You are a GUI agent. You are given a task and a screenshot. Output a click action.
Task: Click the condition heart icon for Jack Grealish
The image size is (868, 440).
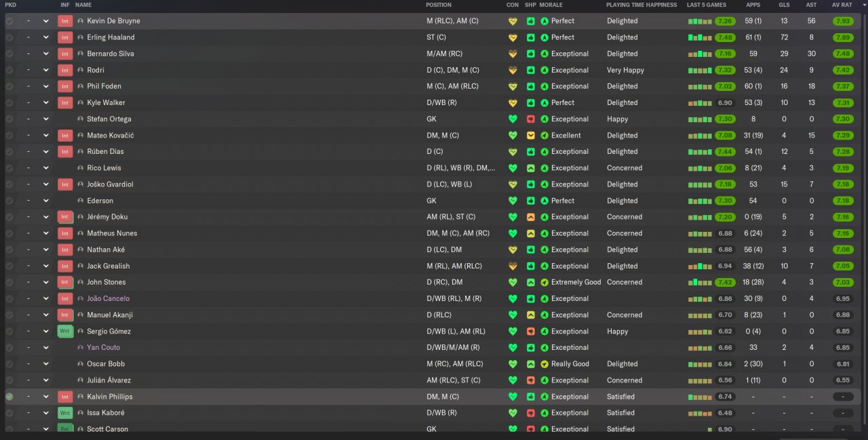click(513, 266)
